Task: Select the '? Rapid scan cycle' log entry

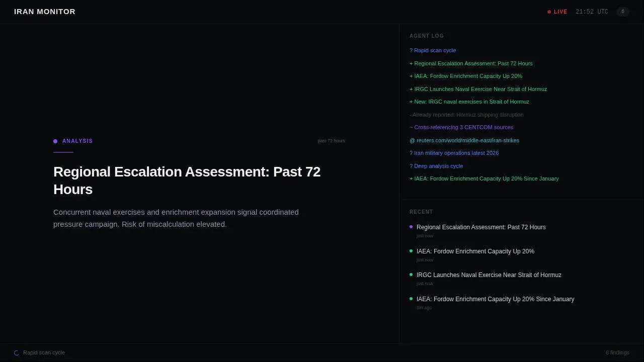Action: (x=433, y=50)
